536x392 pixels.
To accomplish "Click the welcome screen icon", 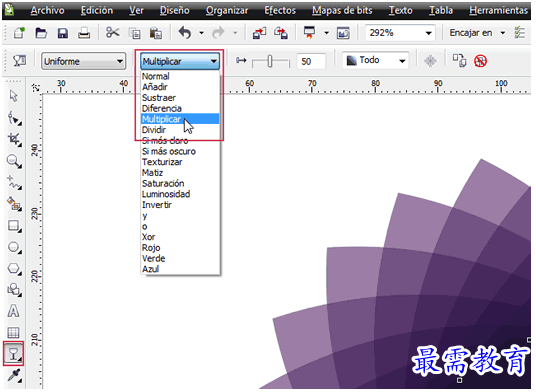I will (343, 33).
